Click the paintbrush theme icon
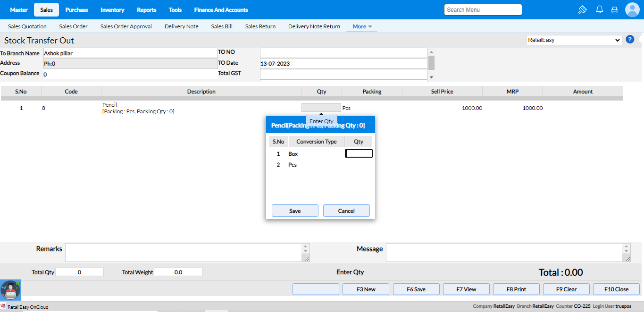This screenshot has height=312, width=644. tap(582, 9)
